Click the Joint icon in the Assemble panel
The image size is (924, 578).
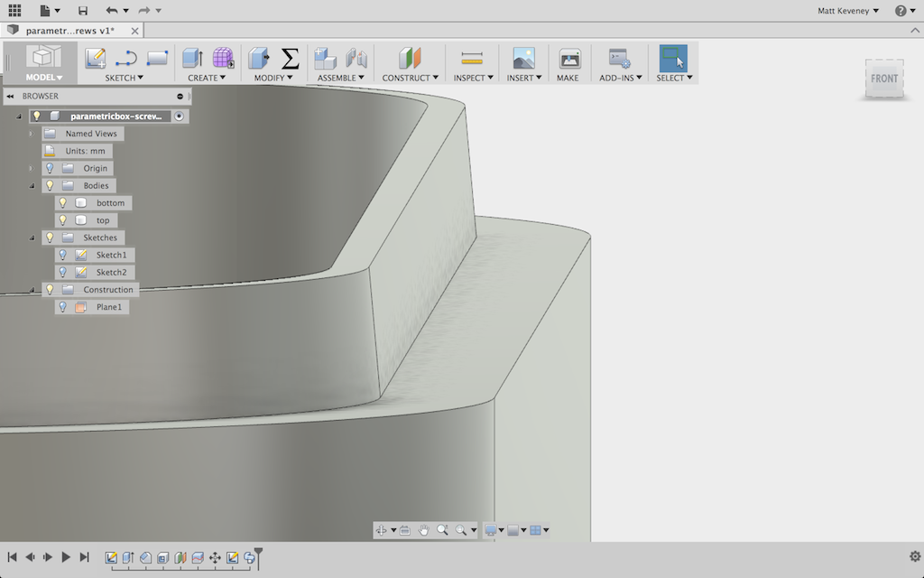(x=356, y=56)
